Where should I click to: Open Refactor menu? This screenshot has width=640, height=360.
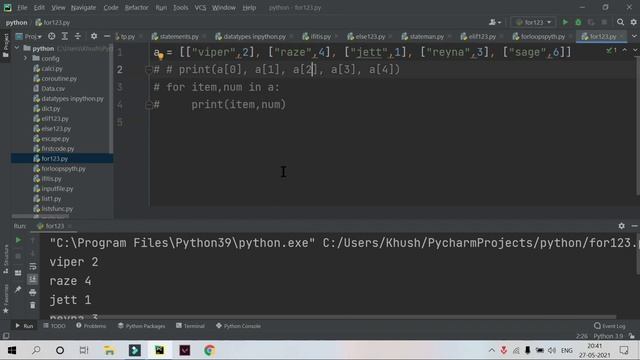click(137, 7)
